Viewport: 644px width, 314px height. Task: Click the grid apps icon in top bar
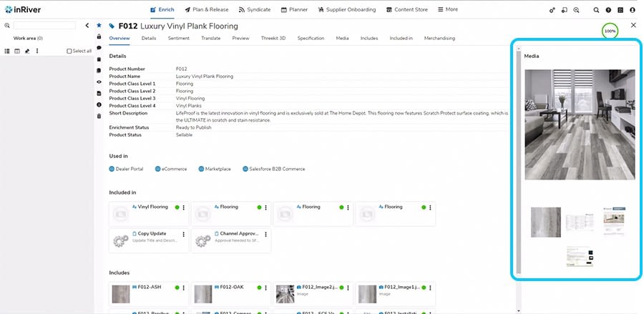tap(620, 10)
